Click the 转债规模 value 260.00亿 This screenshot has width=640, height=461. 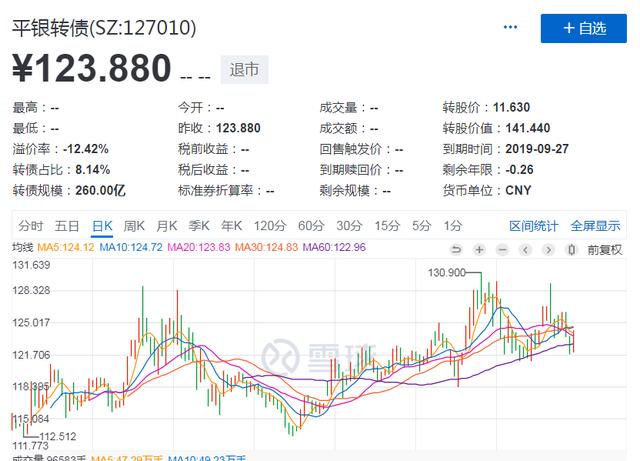(100, 191)
